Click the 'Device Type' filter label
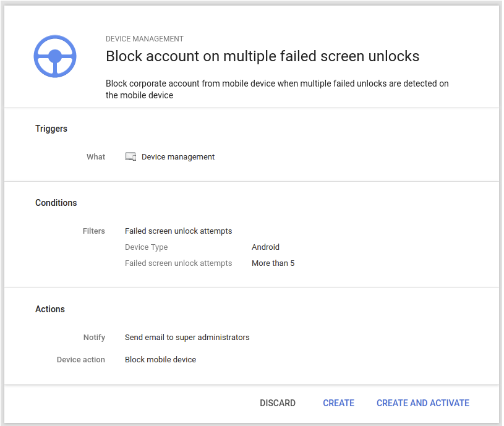 (x=146, y=247)
